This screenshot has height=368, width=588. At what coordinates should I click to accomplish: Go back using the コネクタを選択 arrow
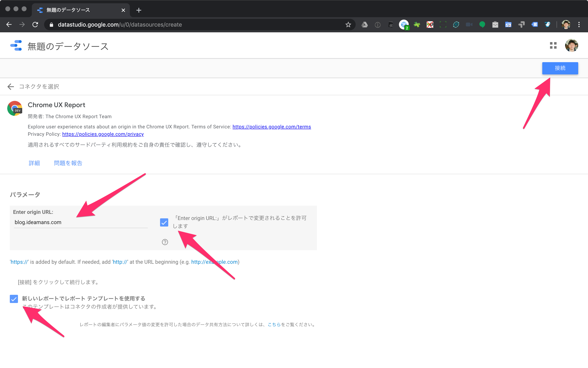coord(10,87)
